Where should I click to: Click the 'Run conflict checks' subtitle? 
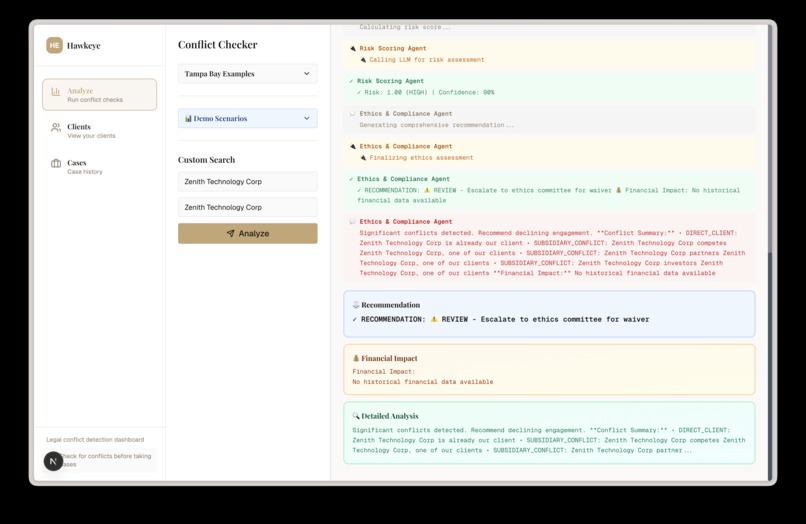coord(95,100)
